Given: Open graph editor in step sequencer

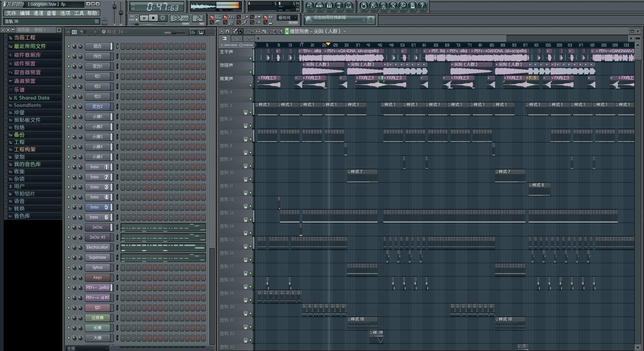Looking at the screenshot, I should click(193, 32).
